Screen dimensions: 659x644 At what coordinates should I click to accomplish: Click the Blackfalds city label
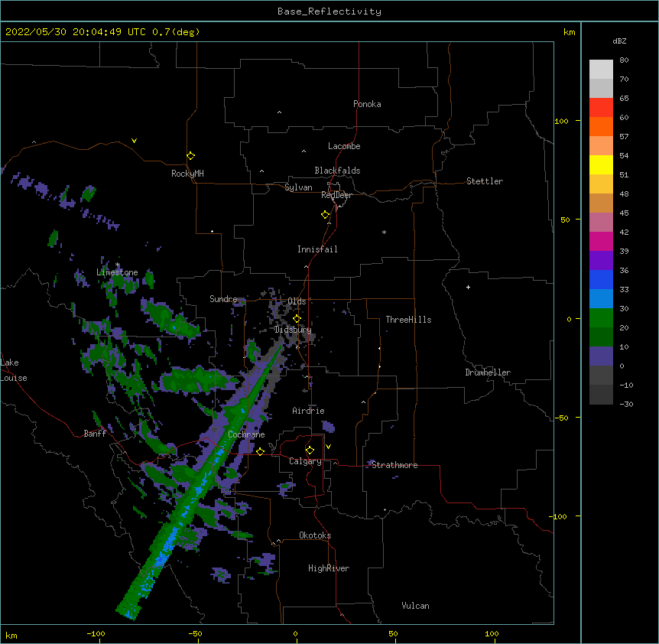pos(337,171)
